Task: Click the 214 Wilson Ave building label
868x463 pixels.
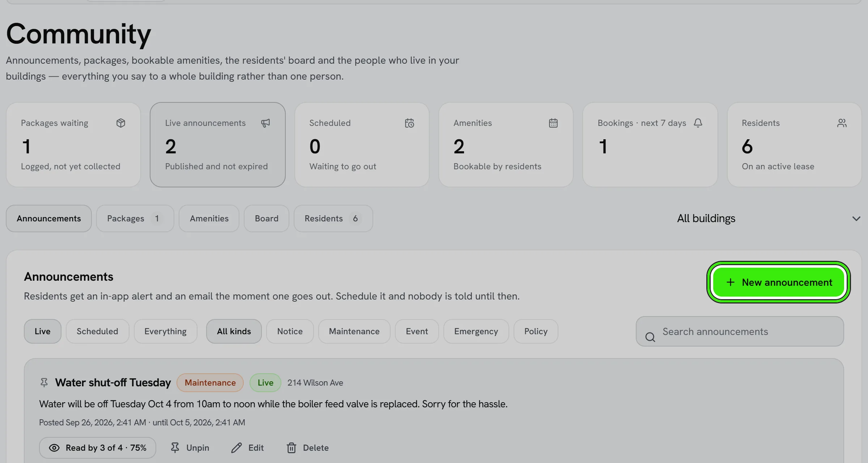Action: [x=315, y=383]
